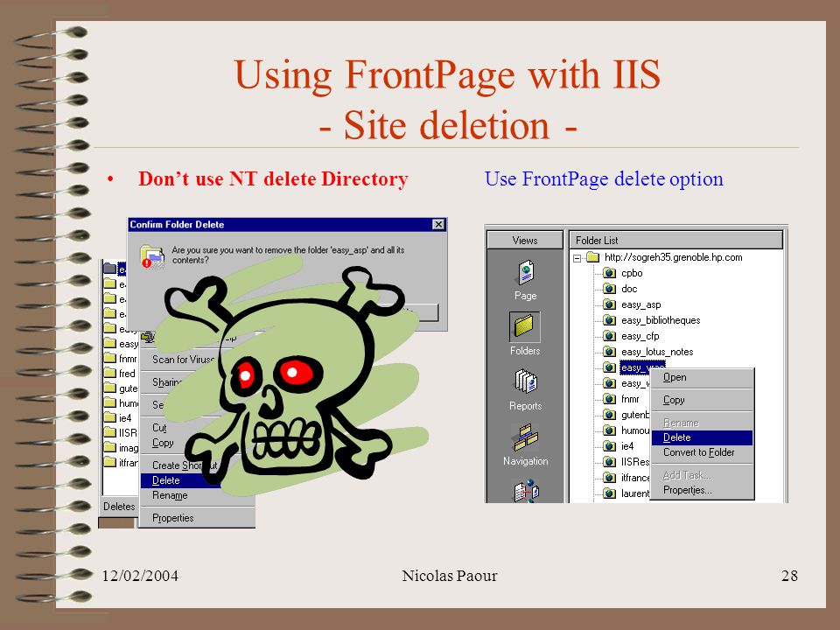Screen dimensions: 840x630
Task: Click the fred folder icon in Explorer list
Action: coord(110,374)
